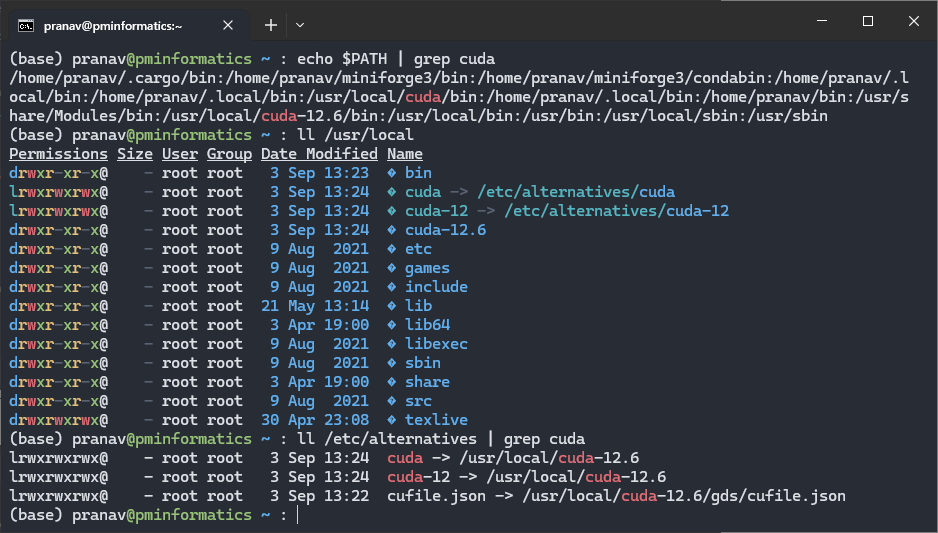Image resolution: width=938 pixels, height=533 pixels.
Task: Click the folder icon beside libexec
Action: [x=391, y=344]
